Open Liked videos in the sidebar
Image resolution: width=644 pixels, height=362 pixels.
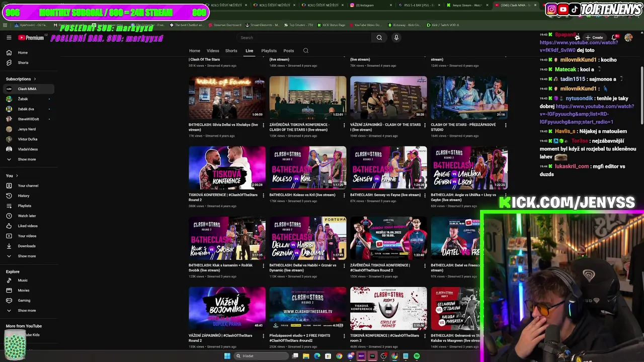(x=28, y=226)
